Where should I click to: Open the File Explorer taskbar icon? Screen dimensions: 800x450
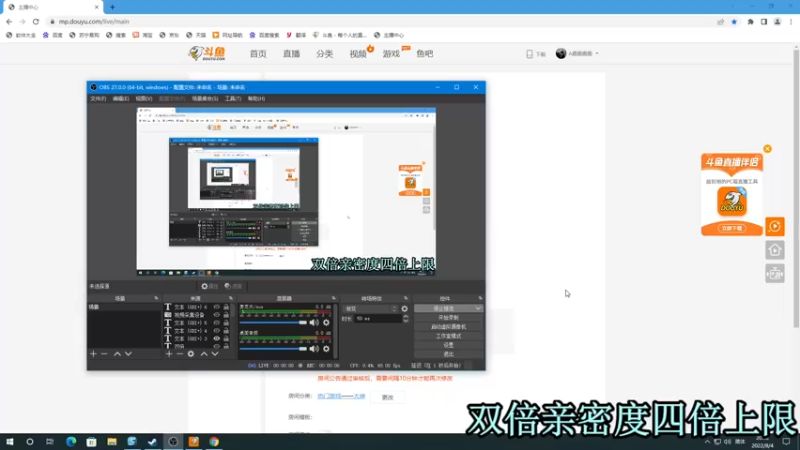(x=112, y=442)
